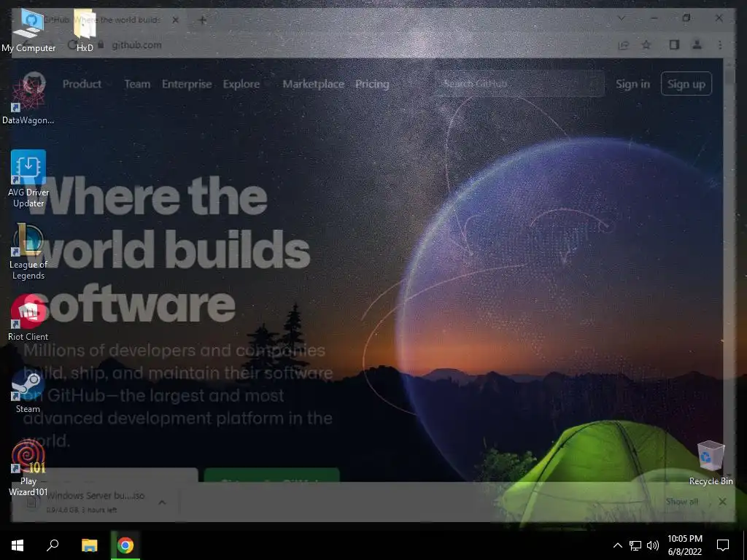Close the GitHub browser tab
The width and height of the screenshot is (747, 560).
pos(175,20)
